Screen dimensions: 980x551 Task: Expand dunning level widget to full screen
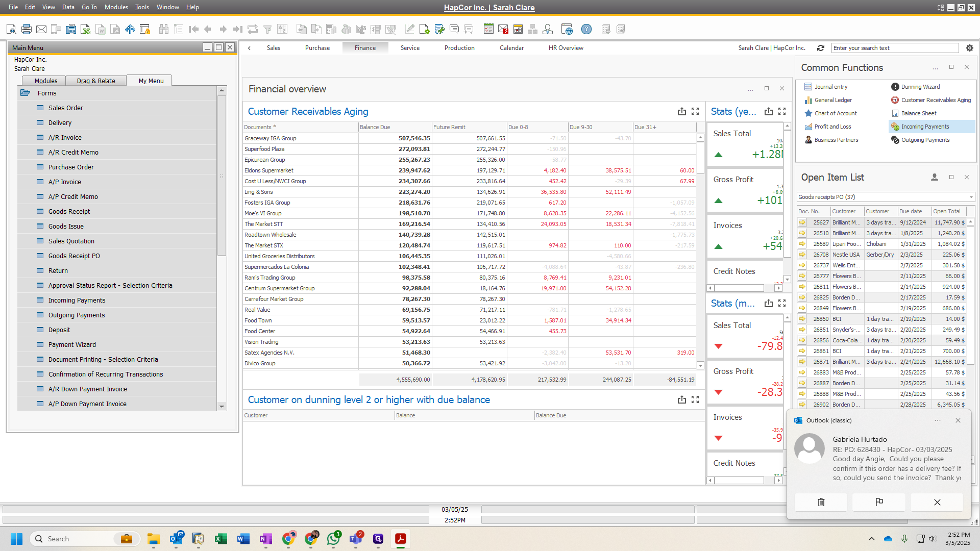click(695, 399)
